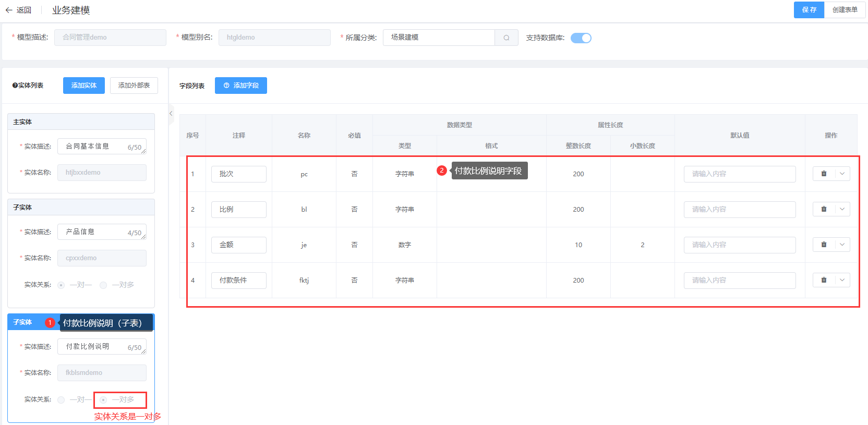Expand action dropdown for 批次 row
Viewport: 868px width, 425px height.
(842, 174)
